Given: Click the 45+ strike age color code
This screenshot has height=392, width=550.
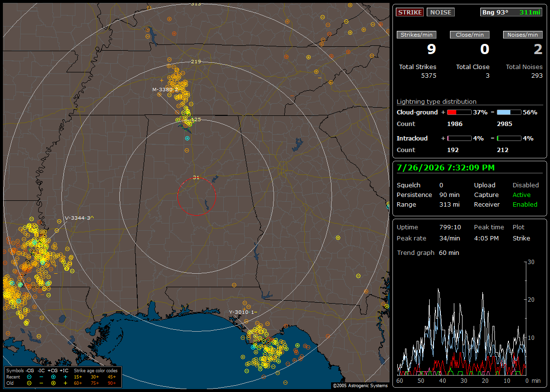Looking at the screenshot, I should tap(112, 377).
